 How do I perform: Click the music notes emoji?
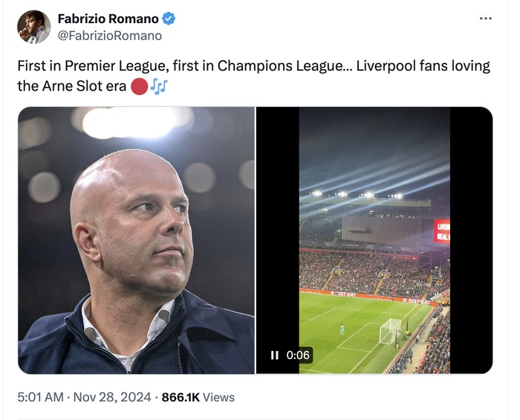pos(158,86)
